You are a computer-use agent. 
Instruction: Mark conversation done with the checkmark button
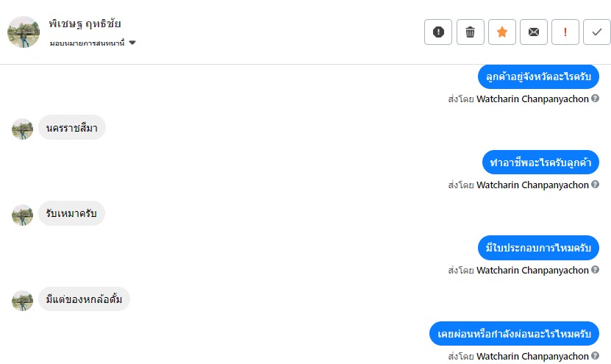(596, 32)
